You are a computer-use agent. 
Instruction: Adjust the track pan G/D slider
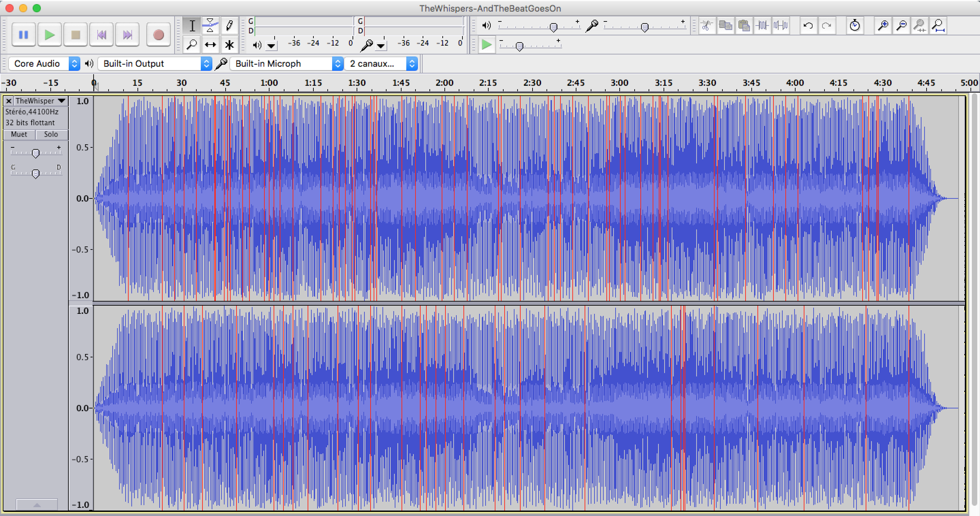pos(36,173)
